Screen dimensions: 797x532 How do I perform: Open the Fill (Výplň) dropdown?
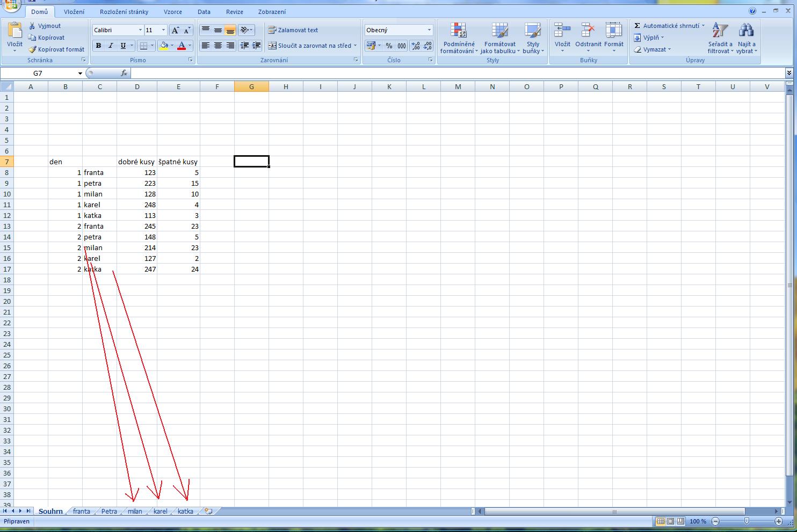pyautogui.click(x=648, y=38)
